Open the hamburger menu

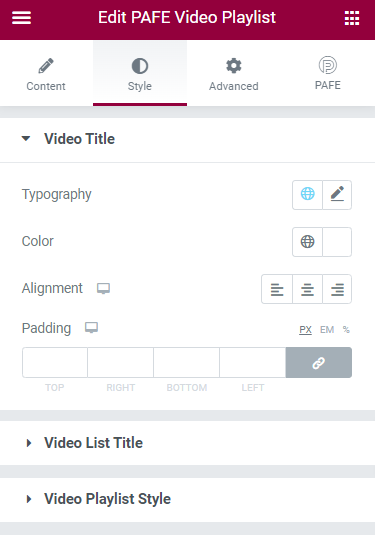21,18
